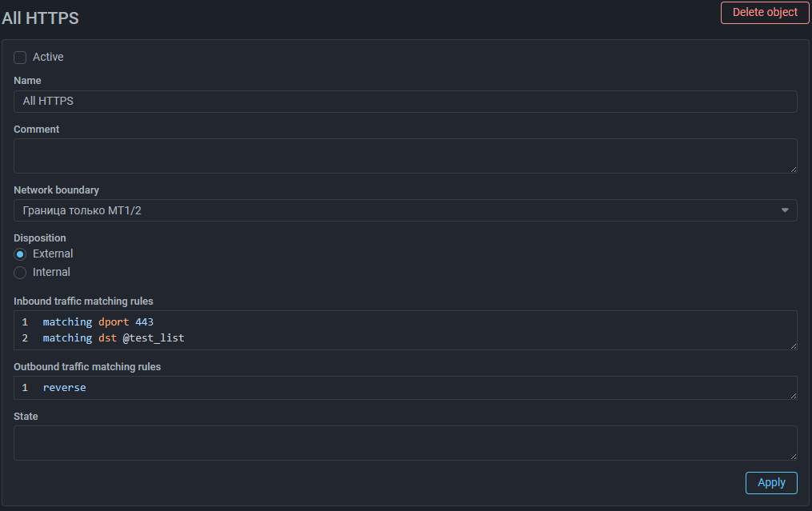Open the Network boundary dropdown
Image resolution: width=812 pixels, height=511 pixels.
[405, 210]
